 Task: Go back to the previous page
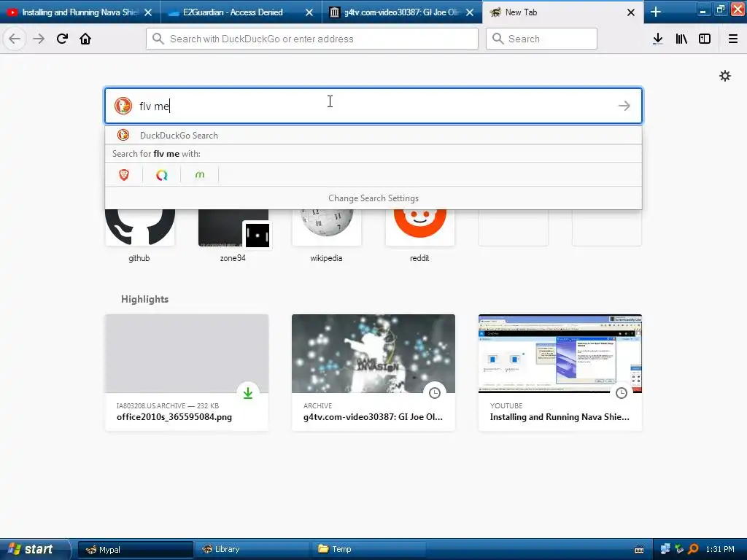tap(15, 39)
